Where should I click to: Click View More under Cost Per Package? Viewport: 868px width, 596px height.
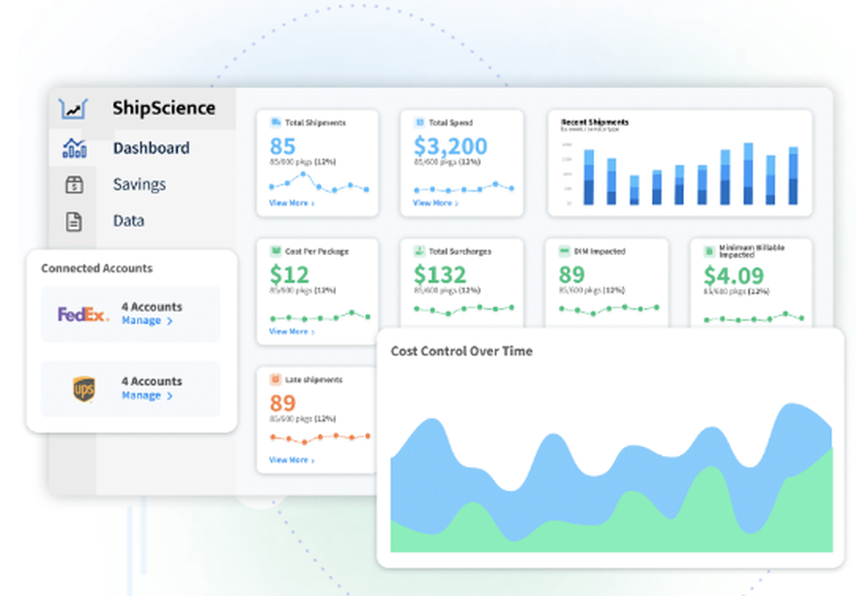(292, 331)
